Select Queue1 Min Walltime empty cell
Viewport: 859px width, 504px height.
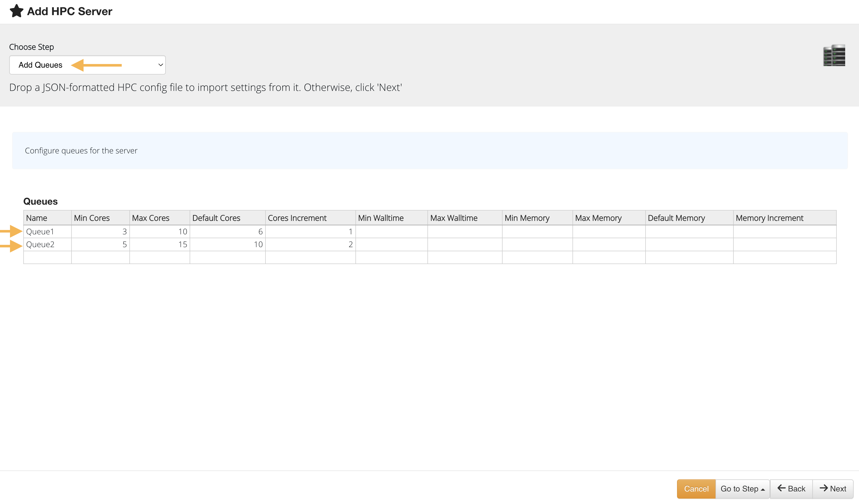(x=392, y=232)
